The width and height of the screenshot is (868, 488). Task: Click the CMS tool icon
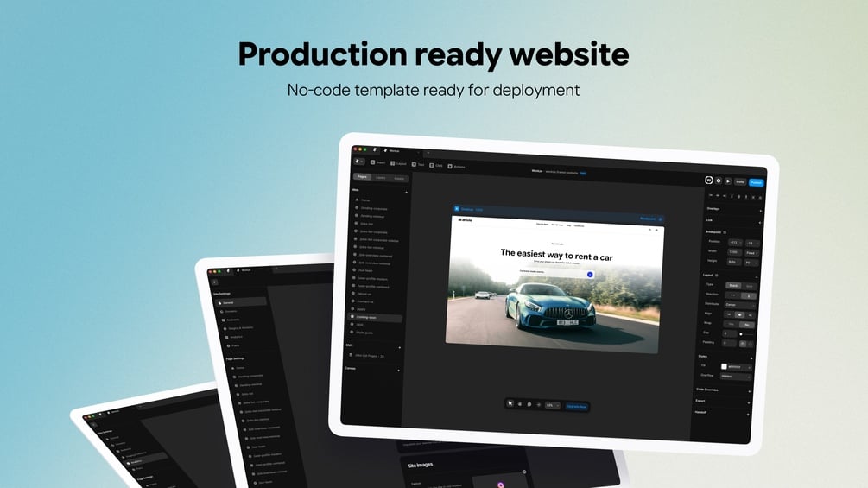pyautogui.click(x=431, y=166)
